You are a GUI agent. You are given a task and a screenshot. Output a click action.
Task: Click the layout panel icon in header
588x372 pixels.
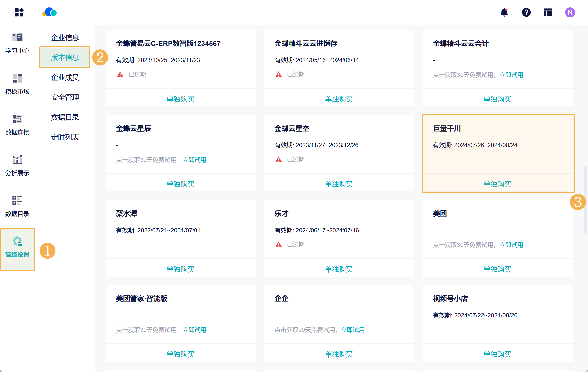[x=548, y=12]
